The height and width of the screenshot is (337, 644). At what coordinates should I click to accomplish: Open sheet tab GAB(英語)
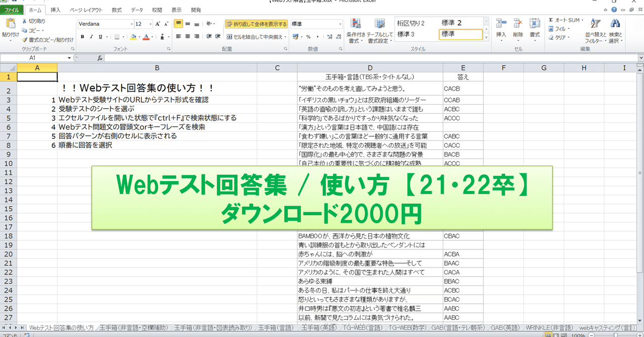(505, 328)
